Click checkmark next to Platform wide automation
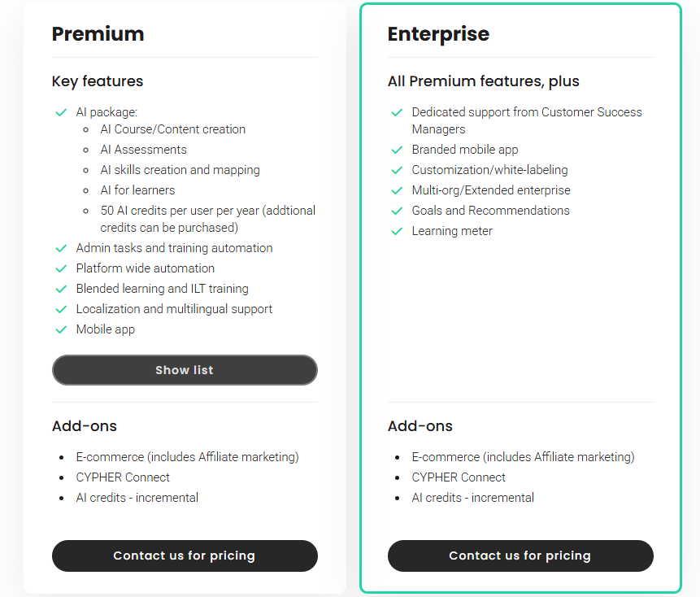Viewport: 700px width, 597px height. point(61,268)
